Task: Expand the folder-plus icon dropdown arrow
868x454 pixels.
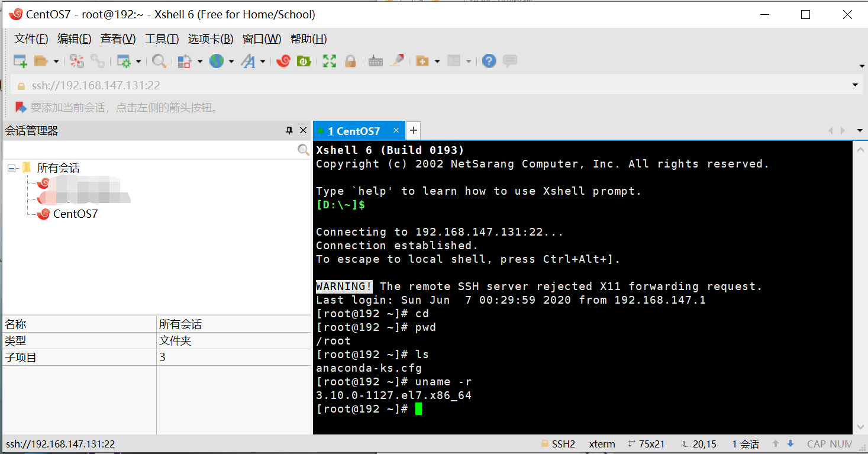Action: 437,61
